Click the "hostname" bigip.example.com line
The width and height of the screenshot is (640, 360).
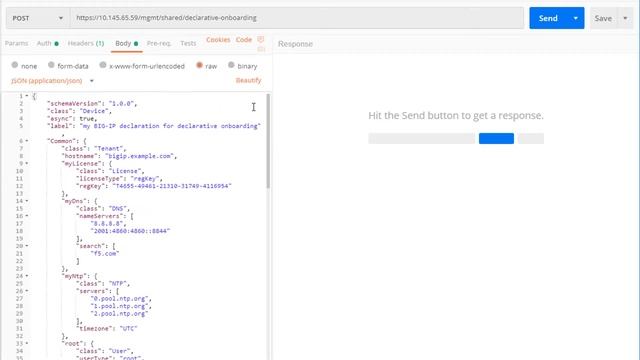[119, 156]
